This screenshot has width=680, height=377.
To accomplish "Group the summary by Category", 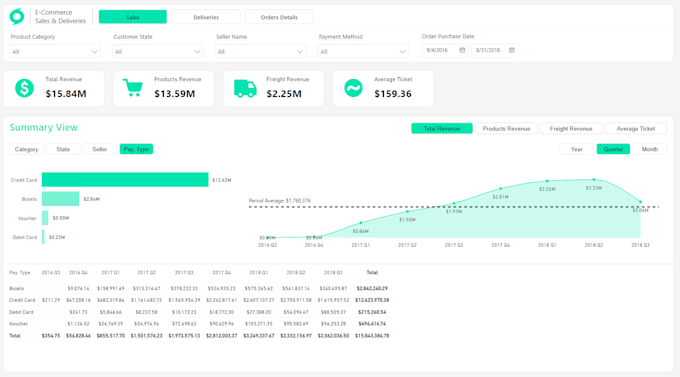I will pyautogui.click(x=26, y=149).
